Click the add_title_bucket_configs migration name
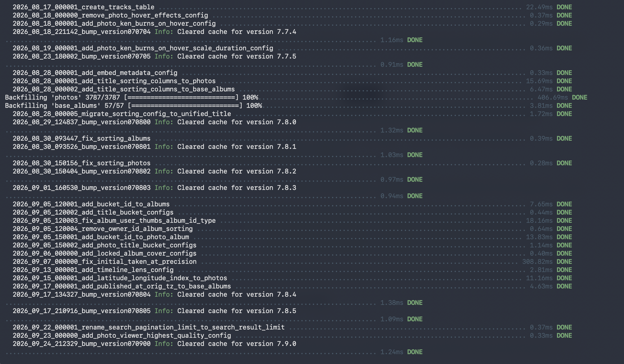Screen dimensions: 624x364 tap(93, 212)
